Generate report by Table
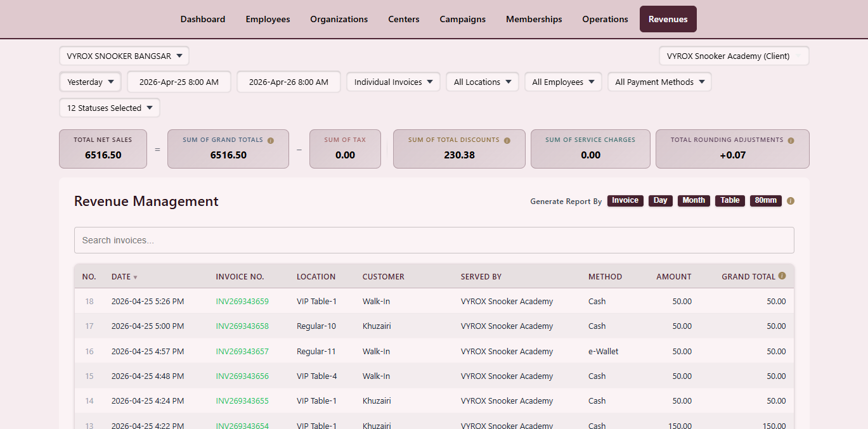The image size is (868, 429). pos(730,200)
